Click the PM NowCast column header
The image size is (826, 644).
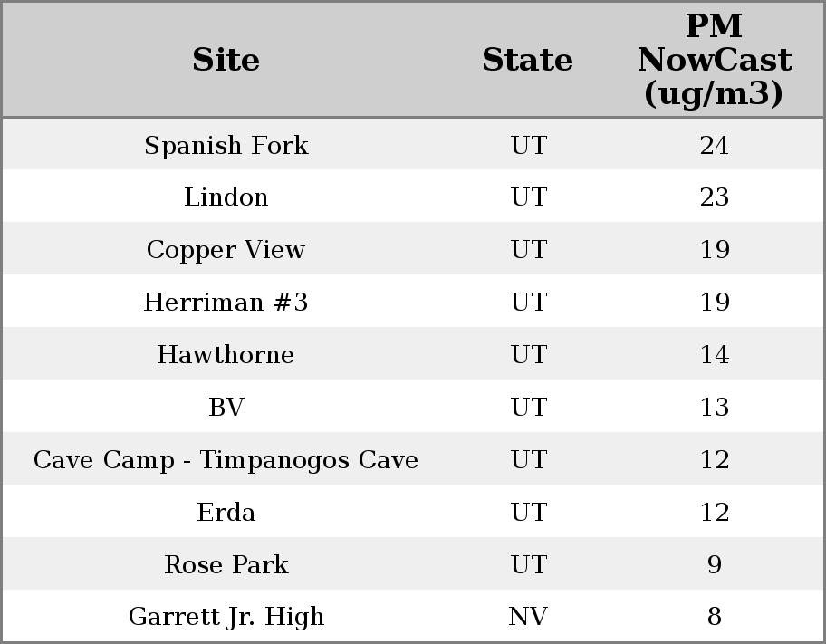click(x=714, y=60)
